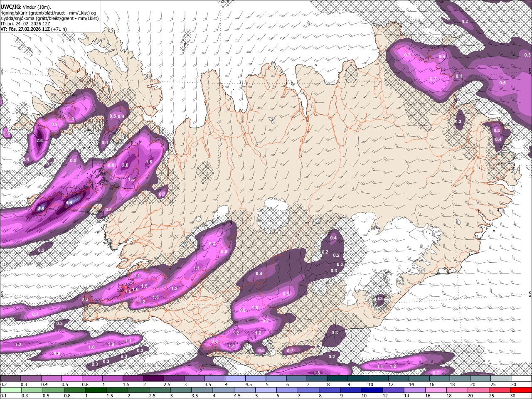The height and width of the screenshot is (399, 532).
Task: Click the '2.0' precipitation value on the map
Action: tap(125, 165)
